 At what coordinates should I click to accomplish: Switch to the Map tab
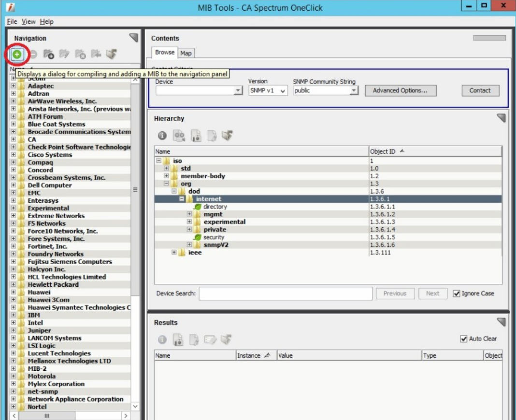pyautogui.click(x=186, y=53)
